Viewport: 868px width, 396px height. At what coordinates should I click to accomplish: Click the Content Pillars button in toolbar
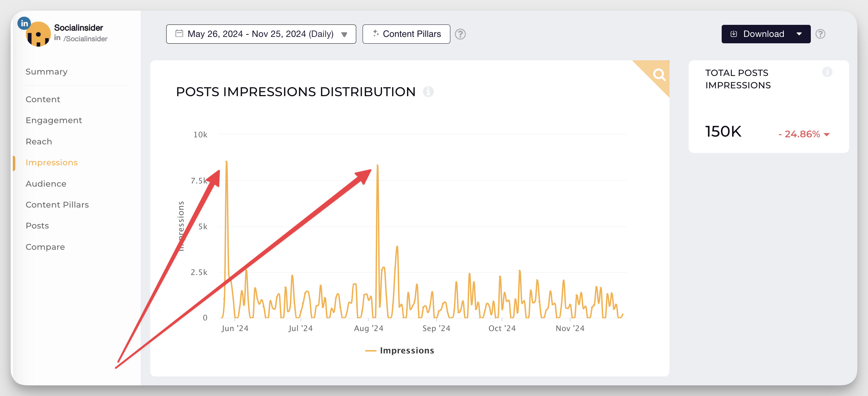406,34
